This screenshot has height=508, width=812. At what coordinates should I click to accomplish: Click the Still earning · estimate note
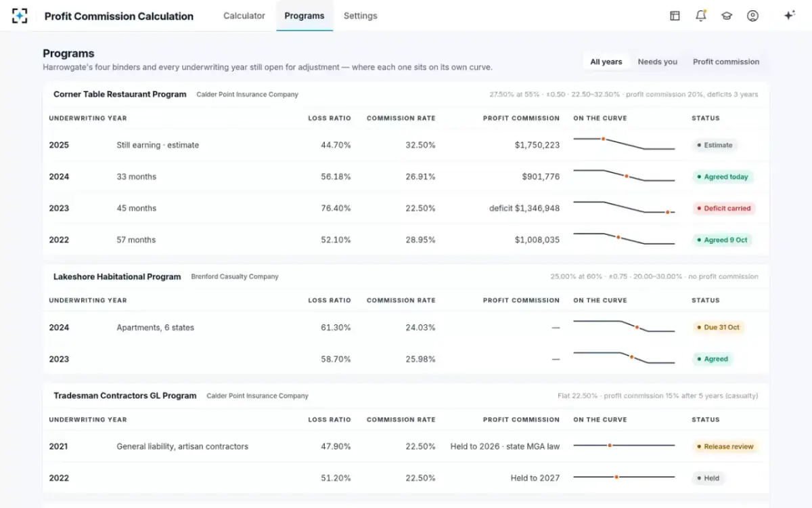pos(158,145)
